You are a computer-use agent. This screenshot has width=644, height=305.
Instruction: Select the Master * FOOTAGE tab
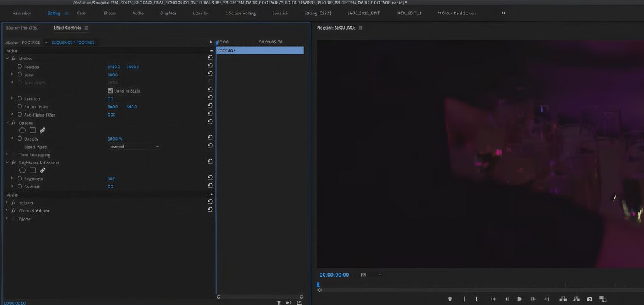[x=23, y=42]
